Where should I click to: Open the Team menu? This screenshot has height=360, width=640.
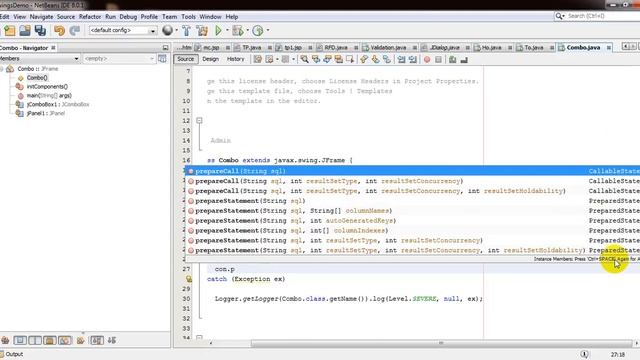(169, 17)
